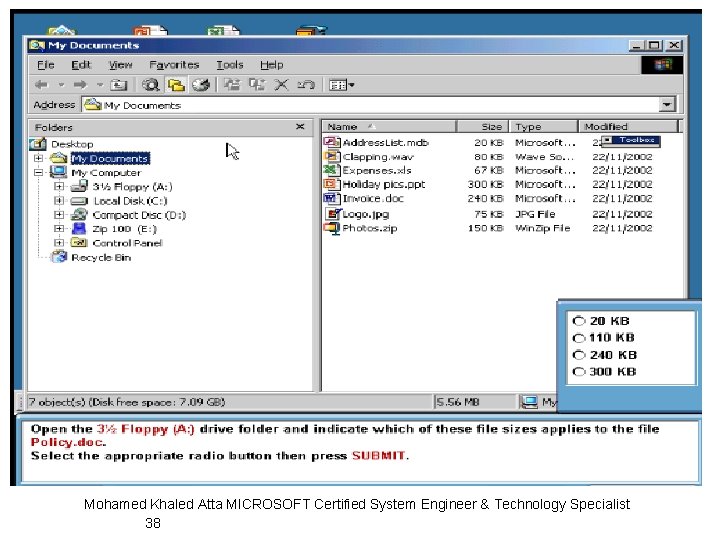The width and height of the screenshot is (720, 540).
Task: Click the Back arrow toolbar button
Action: (42, 84)
